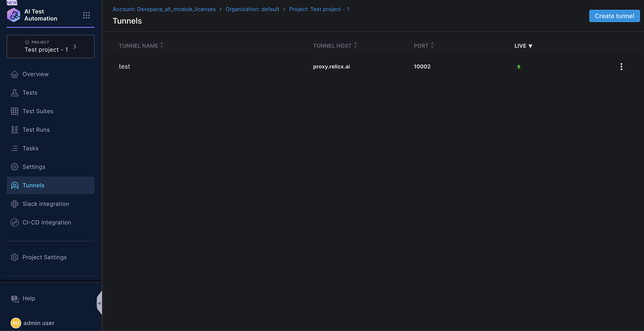Click the Tests flask icon
The image size is (644, 331).
click(x=15, y=93)
